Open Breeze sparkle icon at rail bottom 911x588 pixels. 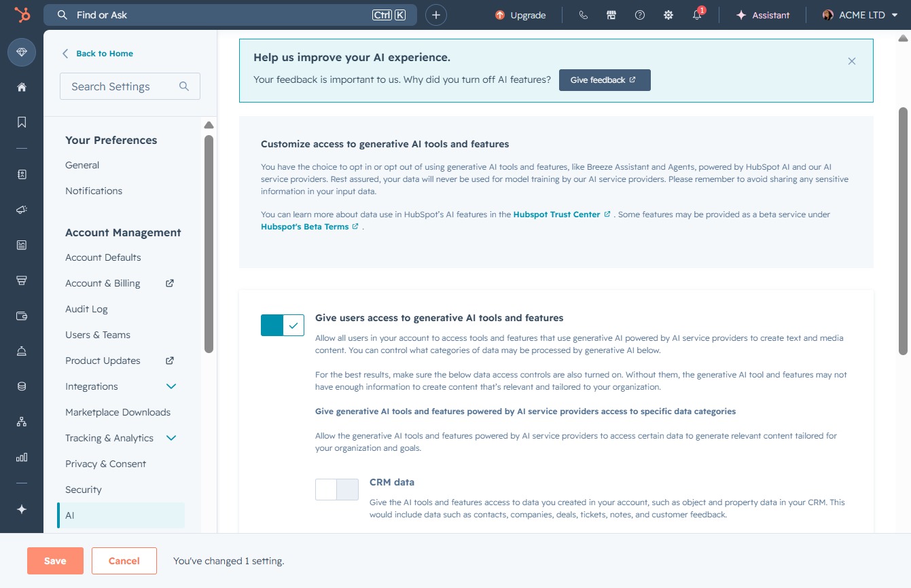pos(22,509)
